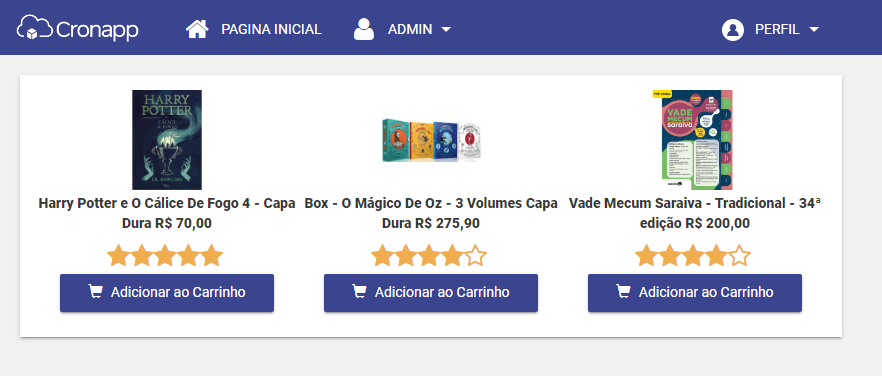Go to PAGINA INICIAL menu item
Screen dimensions: 882x376
(271, 29)
